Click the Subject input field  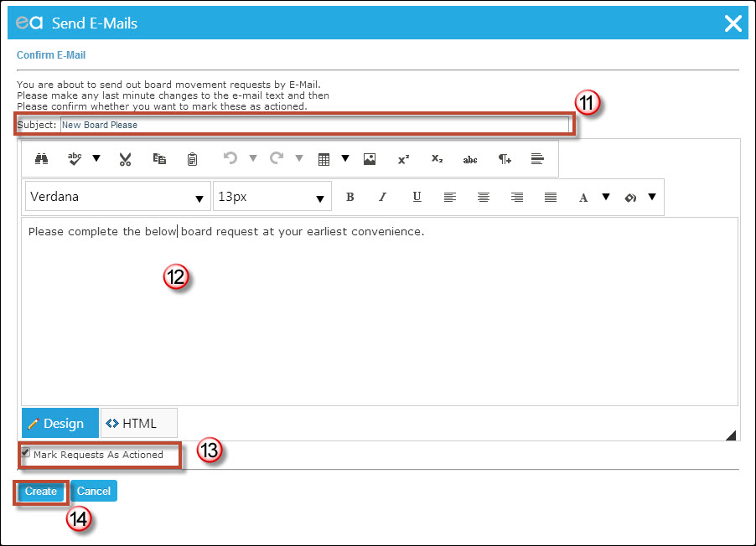pyautogui.click(x=315, y=125)
